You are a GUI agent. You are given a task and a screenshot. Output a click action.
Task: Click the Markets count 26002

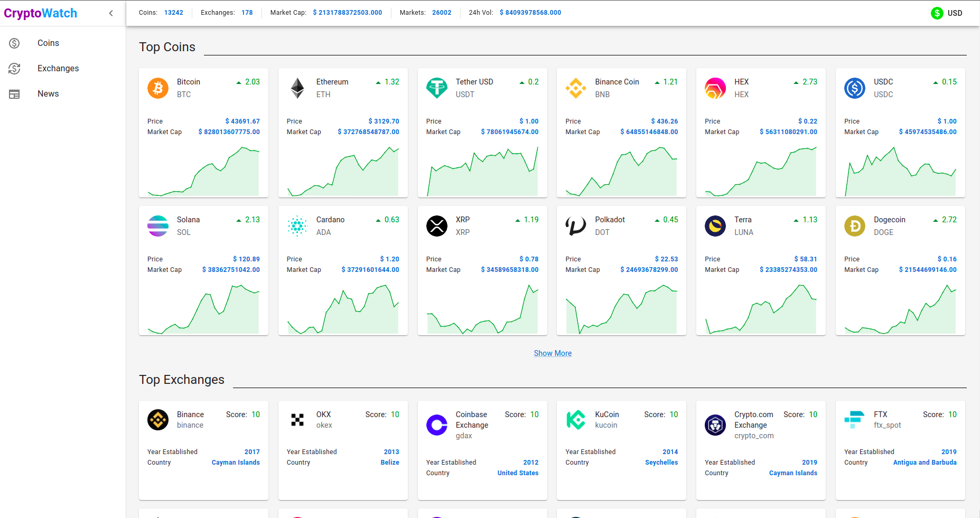point(442,13)
